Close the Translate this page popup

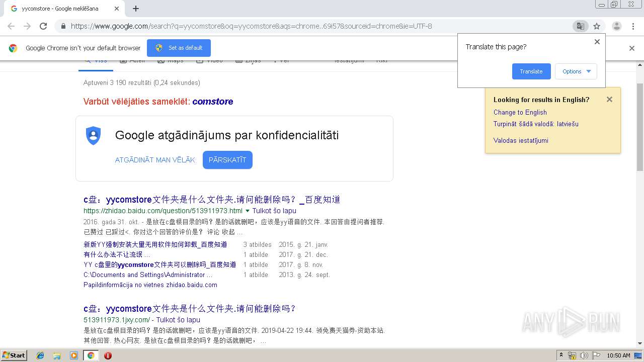597,42
